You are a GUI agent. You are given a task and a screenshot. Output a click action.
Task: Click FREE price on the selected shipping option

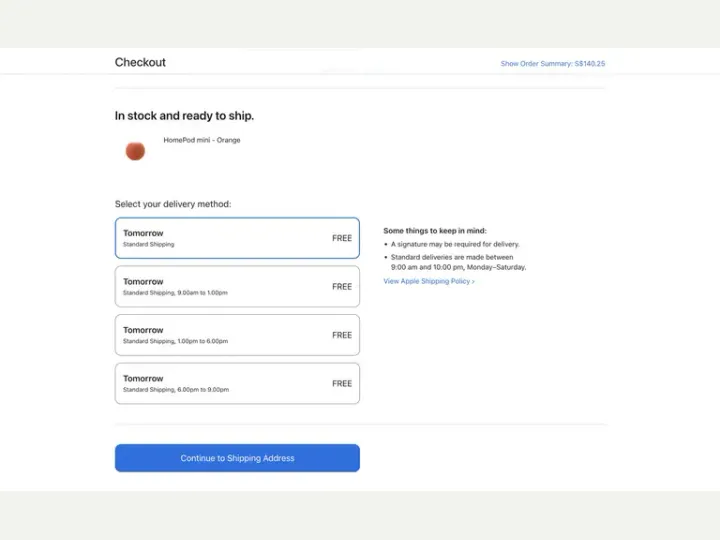pyautogui.click(x=342, y=238)
